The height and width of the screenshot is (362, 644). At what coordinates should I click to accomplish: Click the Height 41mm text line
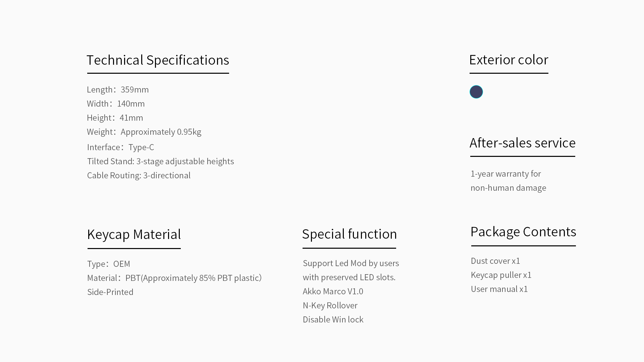pyautogui.click(x=115, y=118)
